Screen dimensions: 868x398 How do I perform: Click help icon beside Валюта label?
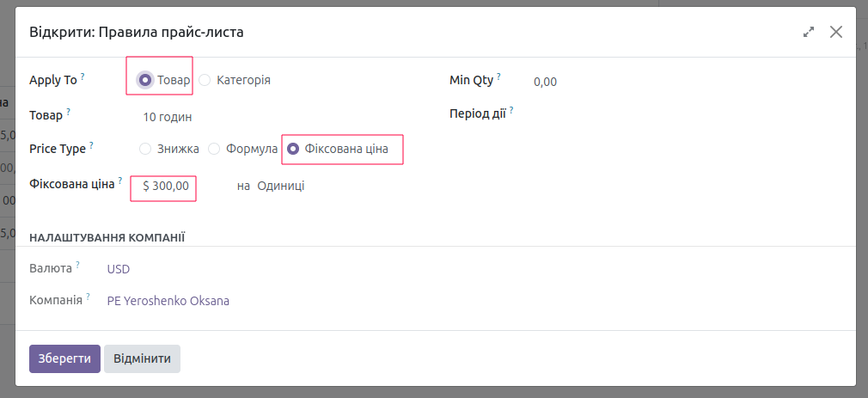[78, 265]
